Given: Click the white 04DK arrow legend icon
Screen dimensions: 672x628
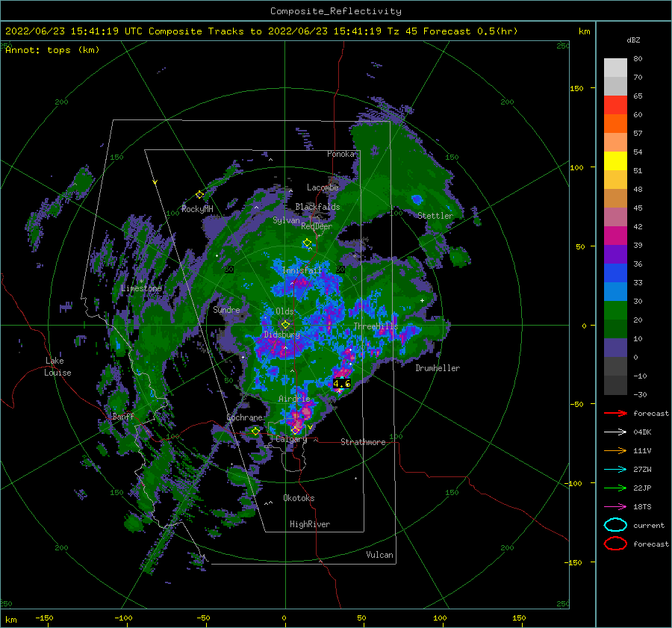Looking at the screenshot, I should pyautogui.click(x=615, y=432).
